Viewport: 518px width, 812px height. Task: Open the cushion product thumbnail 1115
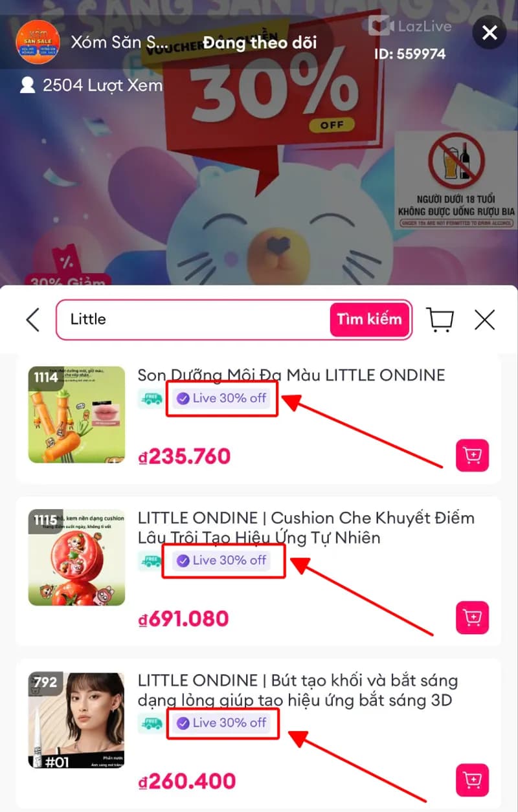click(77, 557)
